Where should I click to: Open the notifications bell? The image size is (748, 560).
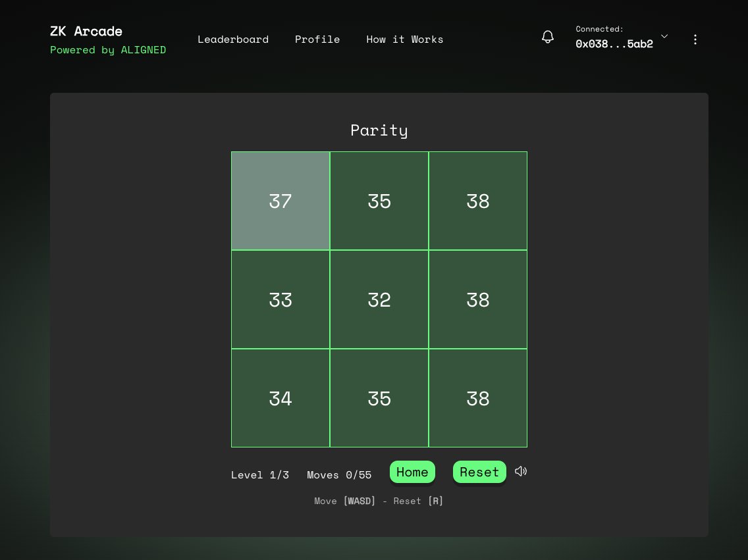click(548, 37)
